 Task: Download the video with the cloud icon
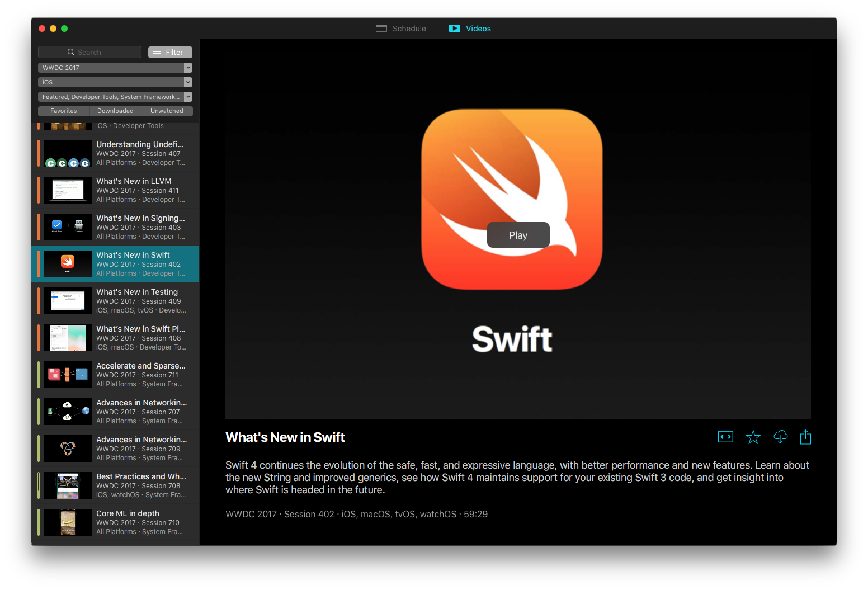780,437
